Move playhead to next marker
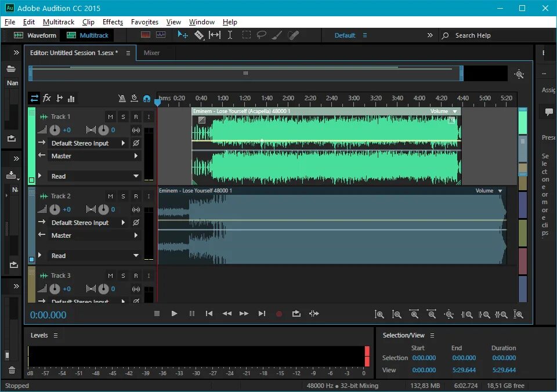This screenshot has height=392, width=557. coord(262,314)
